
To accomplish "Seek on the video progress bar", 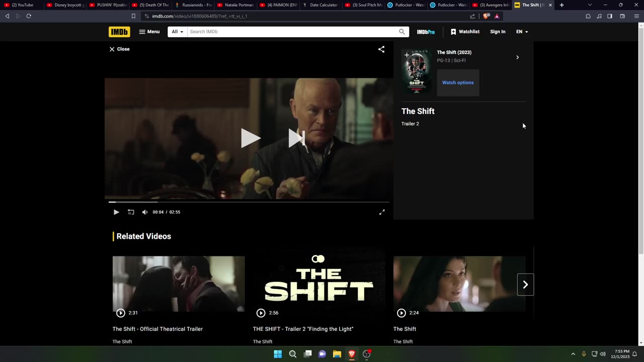I will 249,202.
